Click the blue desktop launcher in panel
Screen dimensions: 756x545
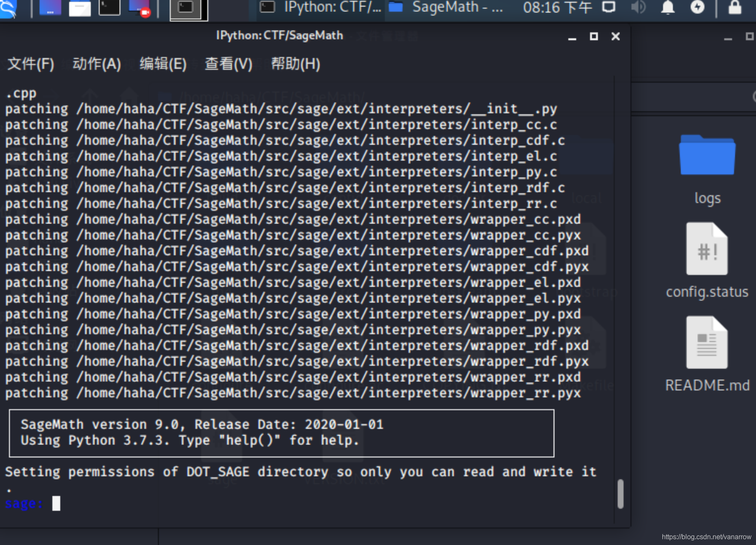50,8
